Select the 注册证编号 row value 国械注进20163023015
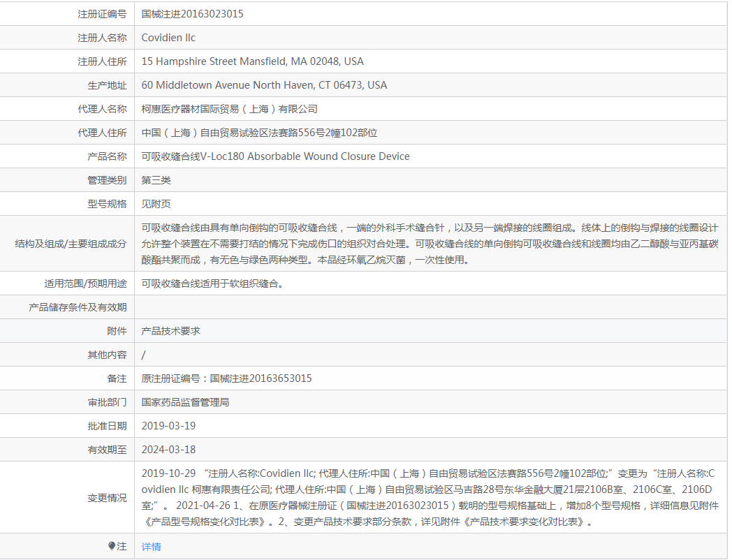Screen dimensions: 732x560 [192, 14]
